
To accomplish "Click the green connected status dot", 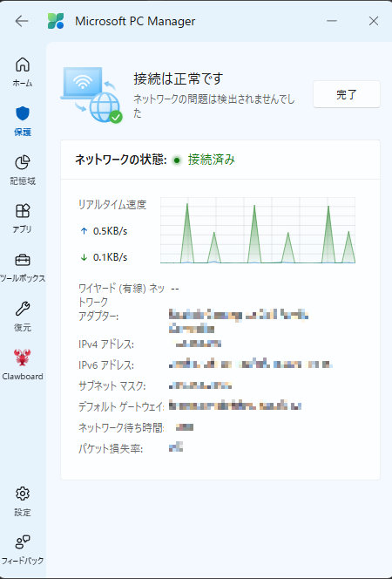I will [177, 160].
